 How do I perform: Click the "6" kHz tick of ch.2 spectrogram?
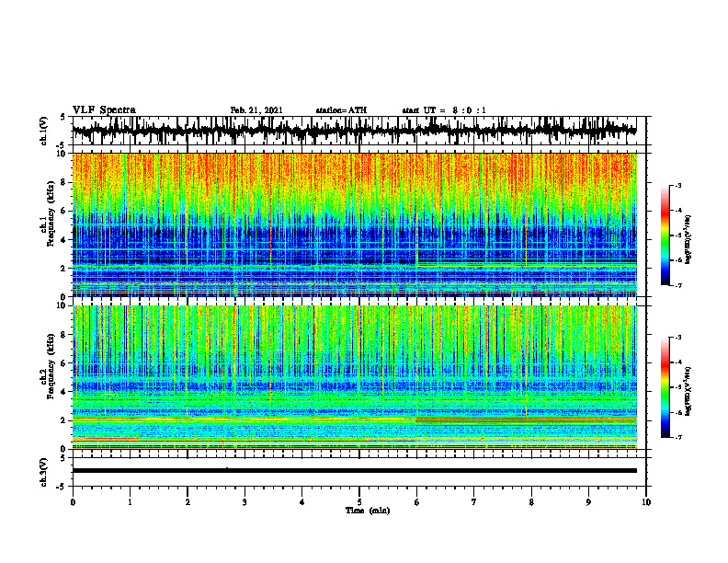(64, 363)
